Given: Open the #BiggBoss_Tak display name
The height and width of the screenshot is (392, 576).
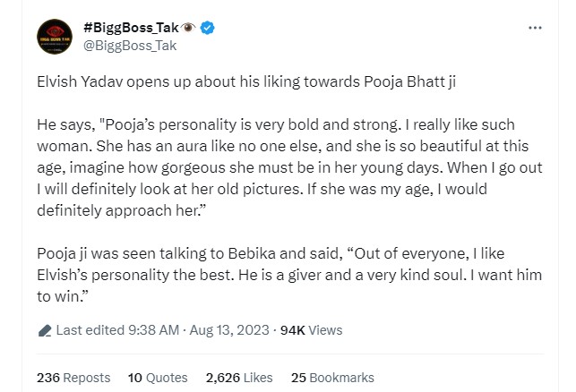Looking at the screenshot, I should 127,28.
